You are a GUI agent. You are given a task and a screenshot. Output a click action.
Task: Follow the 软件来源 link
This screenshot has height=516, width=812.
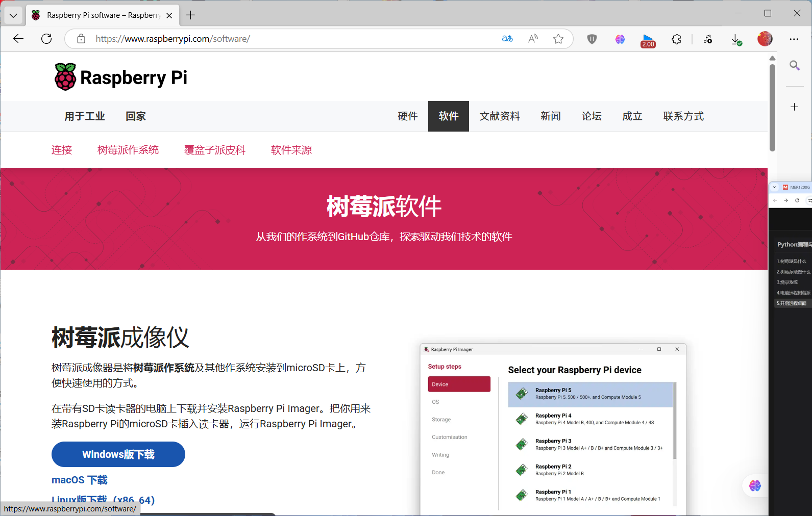[x=291, y=150]
